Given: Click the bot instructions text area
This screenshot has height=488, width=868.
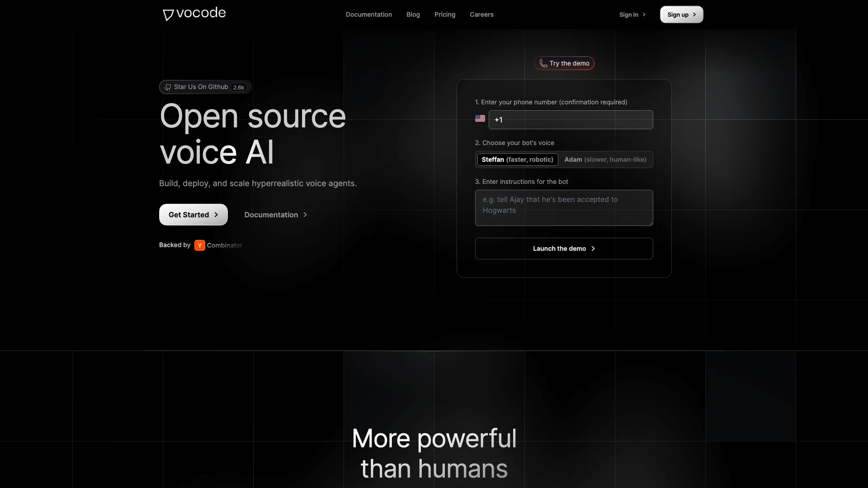Looking at the screenshot, I should click(x=564, y=208).
